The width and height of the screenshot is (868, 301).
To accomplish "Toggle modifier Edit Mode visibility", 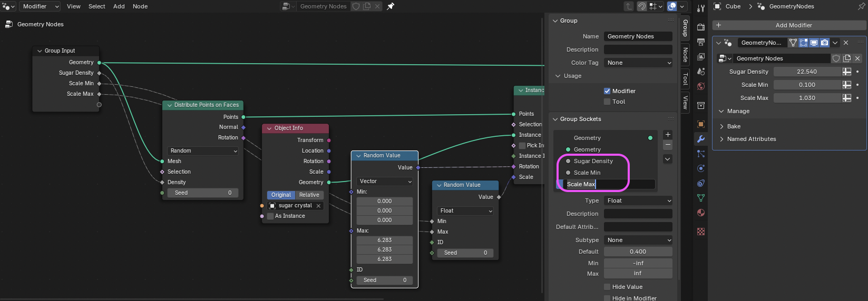I will coord(804,43).
